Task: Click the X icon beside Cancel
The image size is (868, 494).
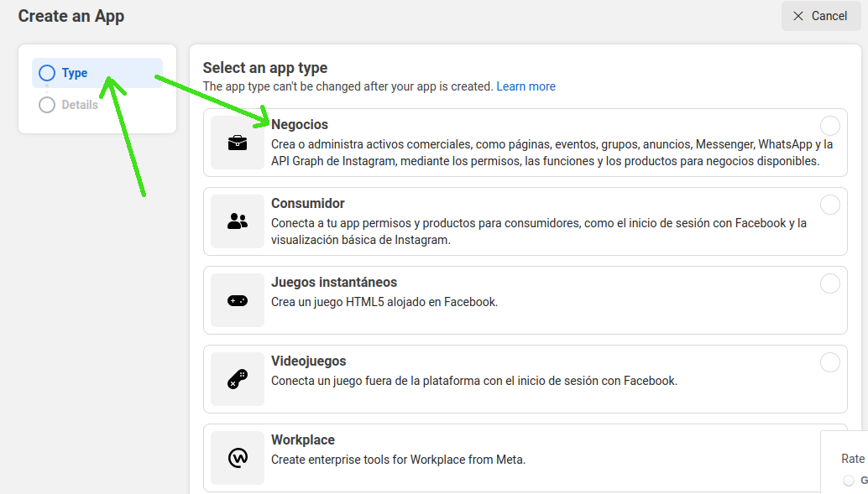Action: click(x=798, y=16)
